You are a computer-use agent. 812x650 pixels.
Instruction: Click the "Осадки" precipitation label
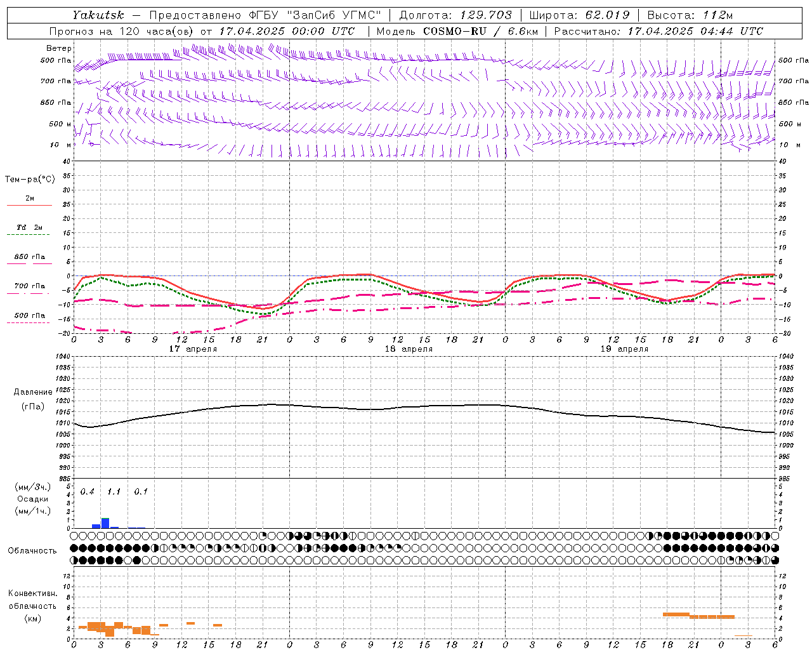click(x=33, y=499)
